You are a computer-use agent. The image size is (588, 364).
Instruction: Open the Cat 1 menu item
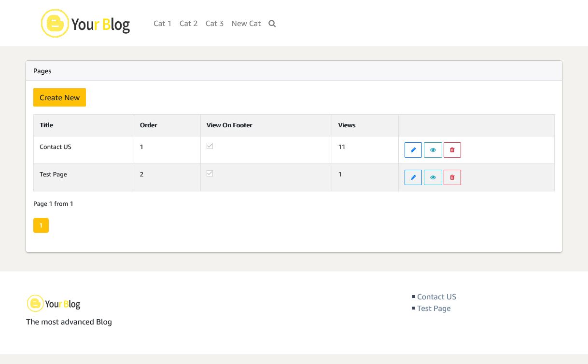click(162, 24)
